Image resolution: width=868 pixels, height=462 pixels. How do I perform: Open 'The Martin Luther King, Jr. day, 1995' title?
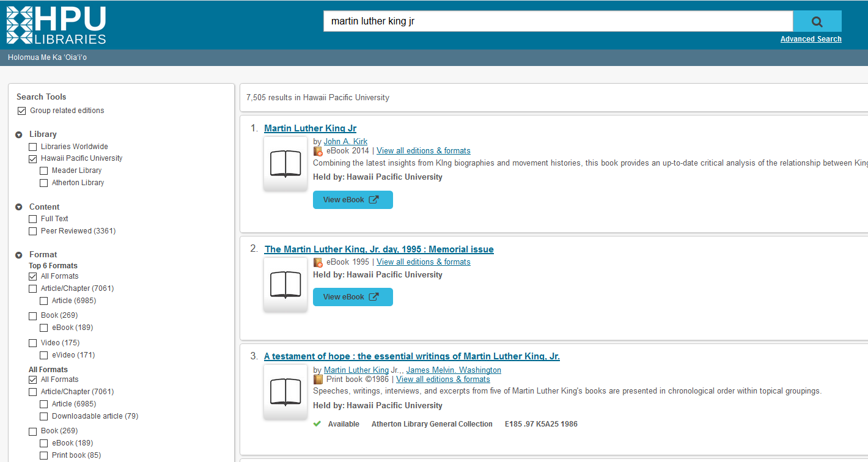(x=379, y=249)
